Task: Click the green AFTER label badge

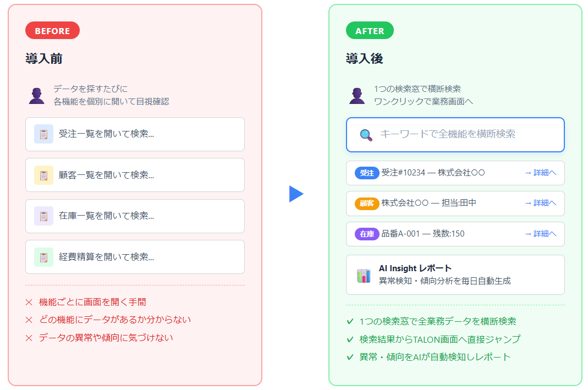Action: coord(370,31)
